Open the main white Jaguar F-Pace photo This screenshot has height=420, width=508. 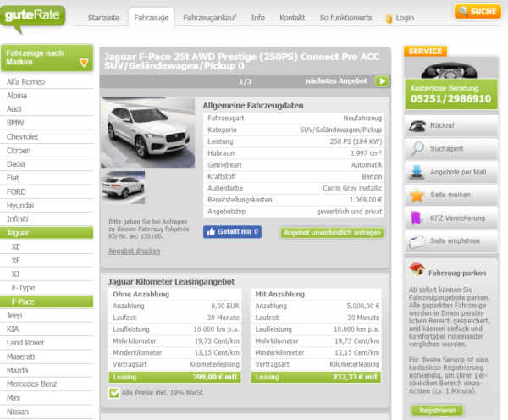coord(147,132)
